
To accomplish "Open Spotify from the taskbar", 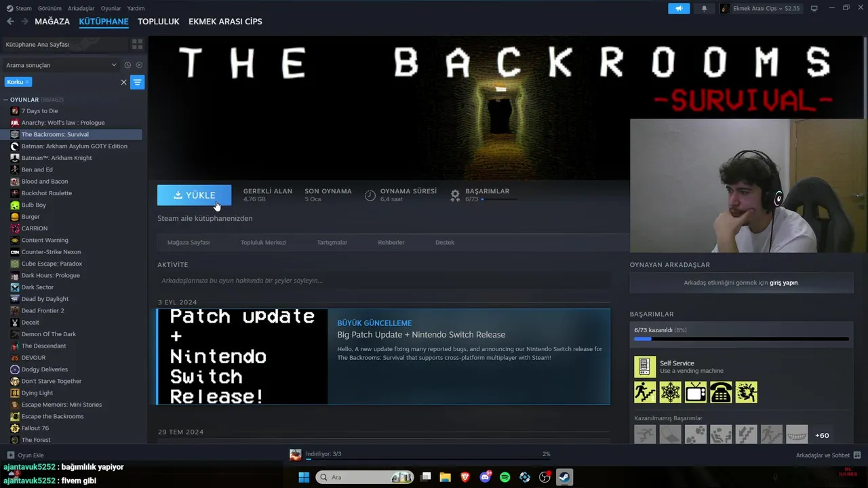I will coord(505,477).
